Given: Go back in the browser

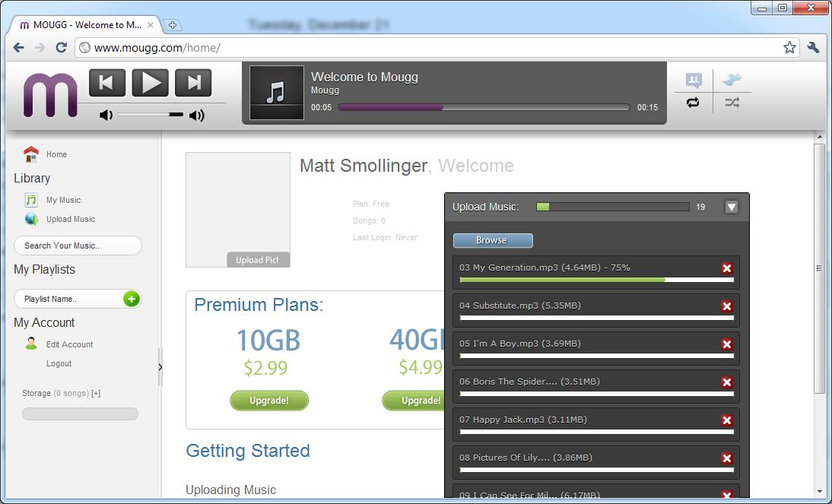Looking at the screenshot, I should tap(18, 48).
